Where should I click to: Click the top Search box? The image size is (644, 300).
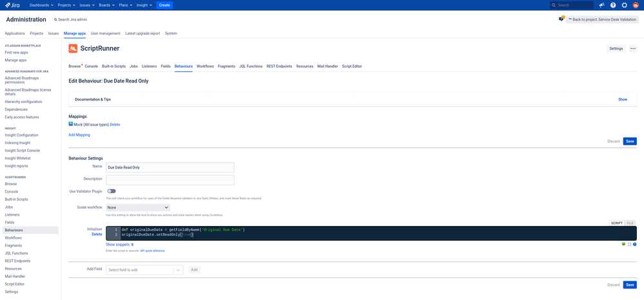572,5
